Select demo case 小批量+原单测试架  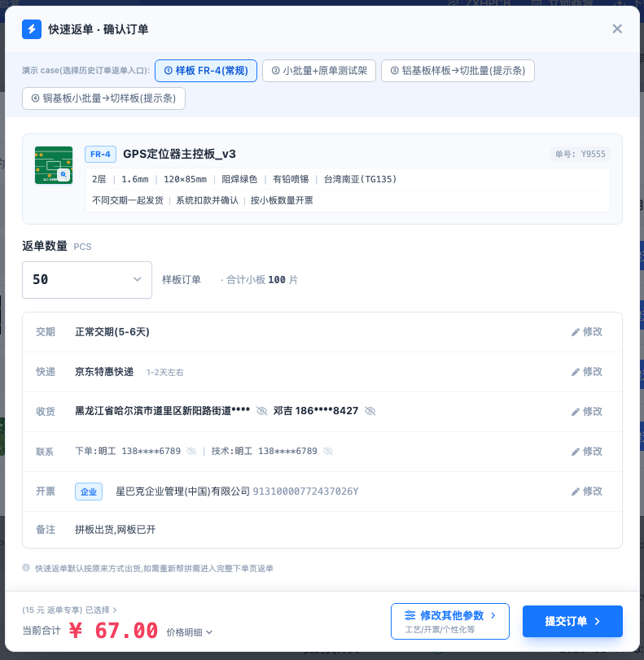[319, 71]
